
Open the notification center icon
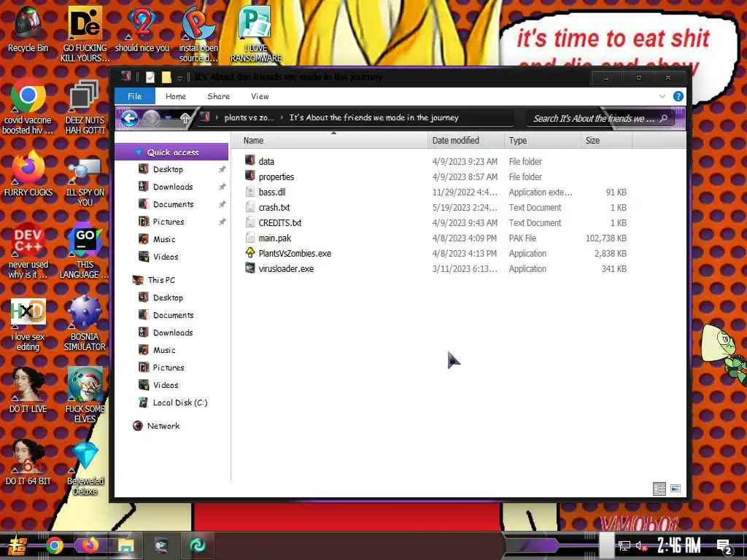[724, 546]
